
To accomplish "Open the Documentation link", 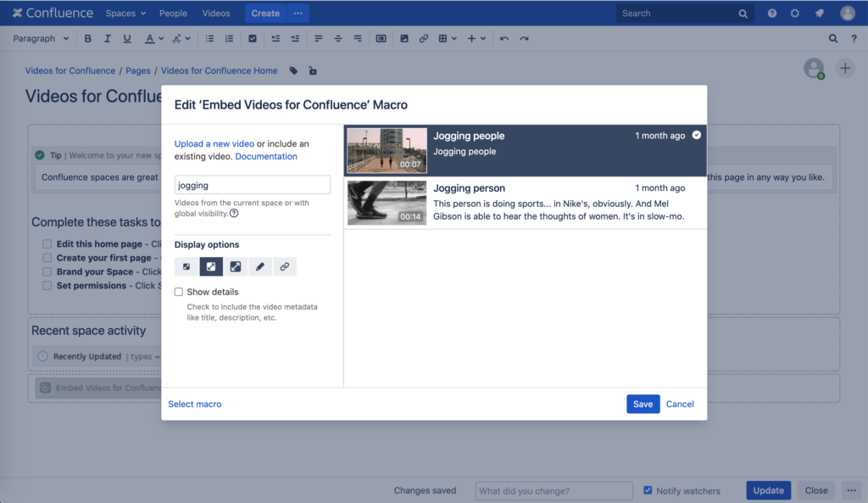I will 266,156.
